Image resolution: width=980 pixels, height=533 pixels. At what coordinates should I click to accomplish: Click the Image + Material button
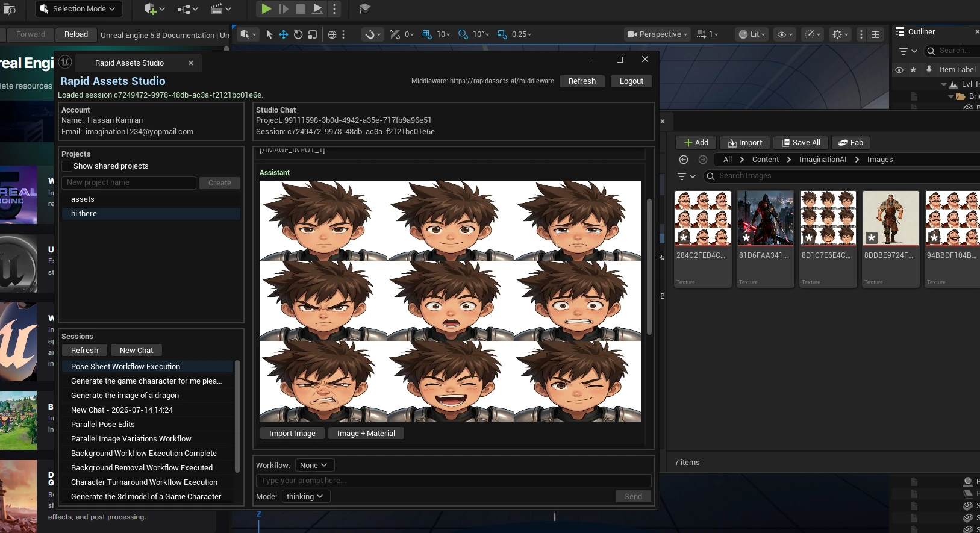pos(366,434)
